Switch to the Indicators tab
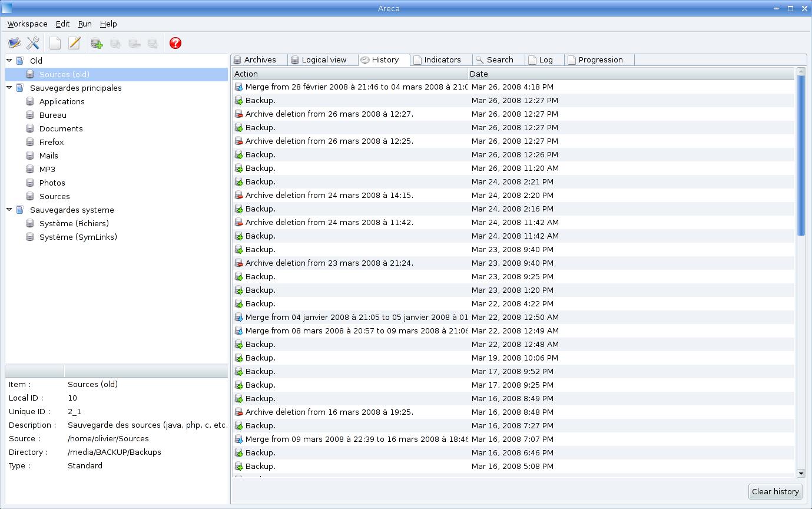Image resolution: width=812 pixels, height=509 pixels. click(x=442, y=60)
